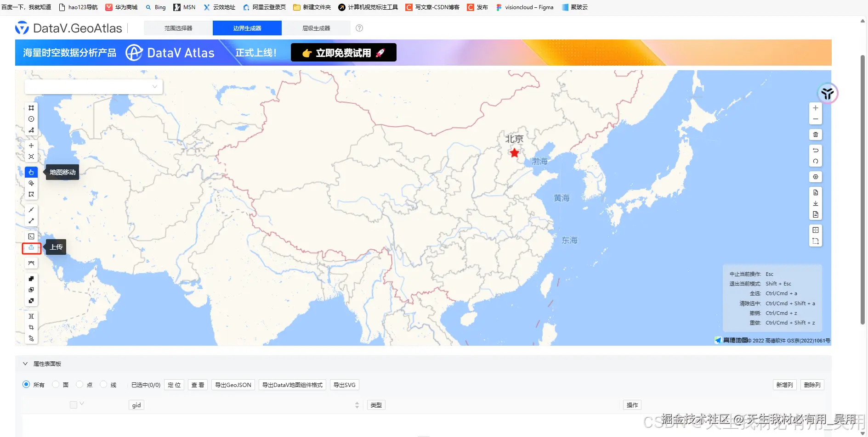The width and height of the screenshot is (868, 437).
Task: Click the 立即免费试用 banner button
Action: pos(343,52)
